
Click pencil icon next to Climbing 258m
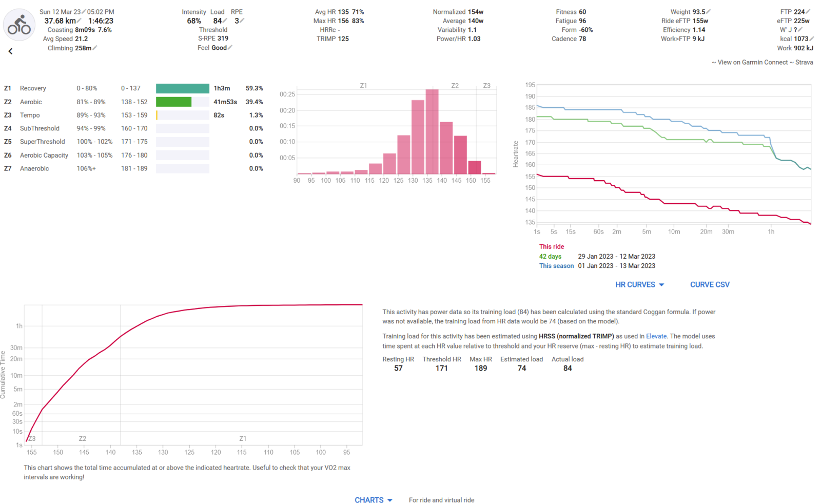[x=95, y=48]
